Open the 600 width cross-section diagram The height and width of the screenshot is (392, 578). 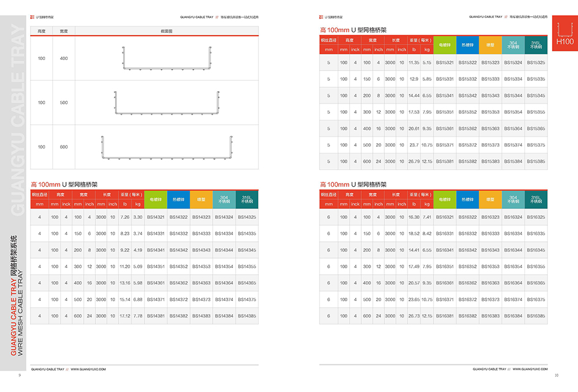tap(166, 147)
